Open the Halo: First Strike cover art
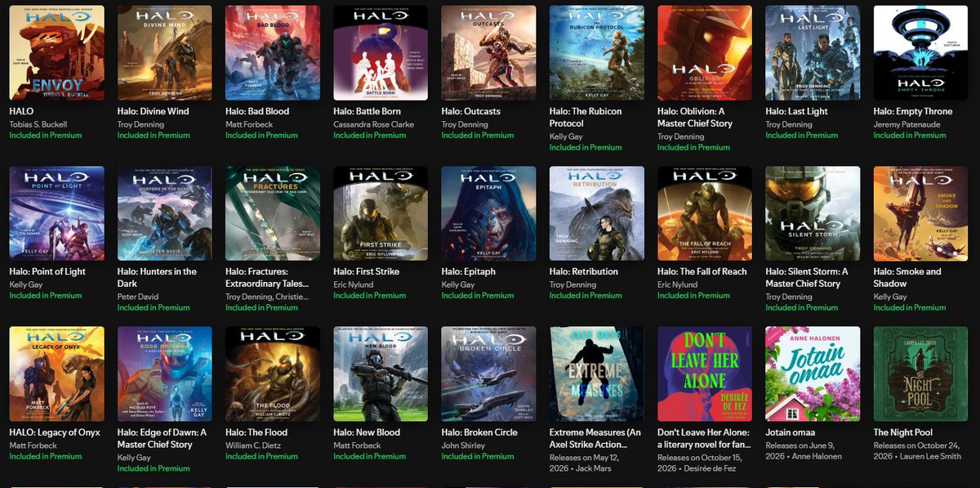This screenshot has height=488, width=980. (381, 213)
